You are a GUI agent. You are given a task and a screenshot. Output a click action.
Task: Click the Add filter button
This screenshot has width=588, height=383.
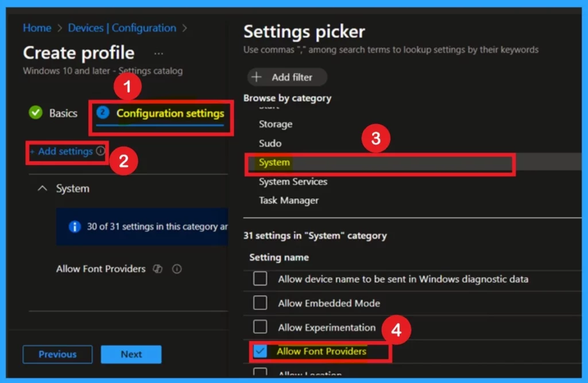(287, 77)
